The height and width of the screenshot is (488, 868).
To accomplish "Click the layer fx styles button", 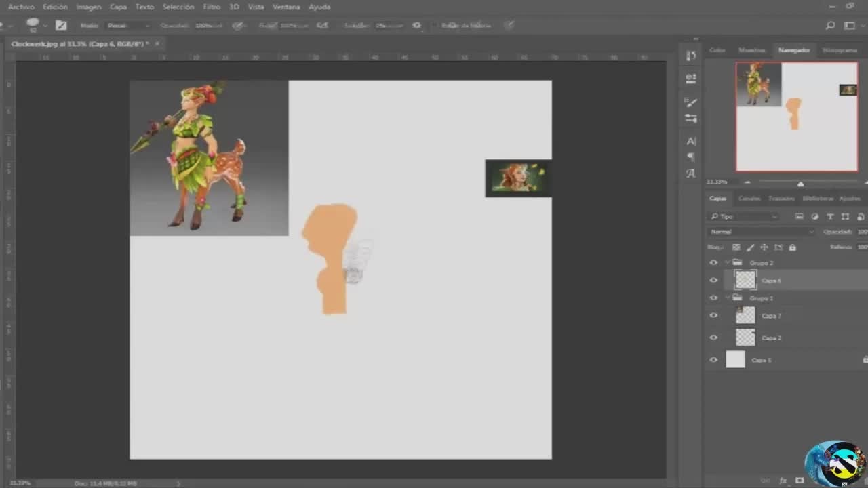I will point(783,481).
